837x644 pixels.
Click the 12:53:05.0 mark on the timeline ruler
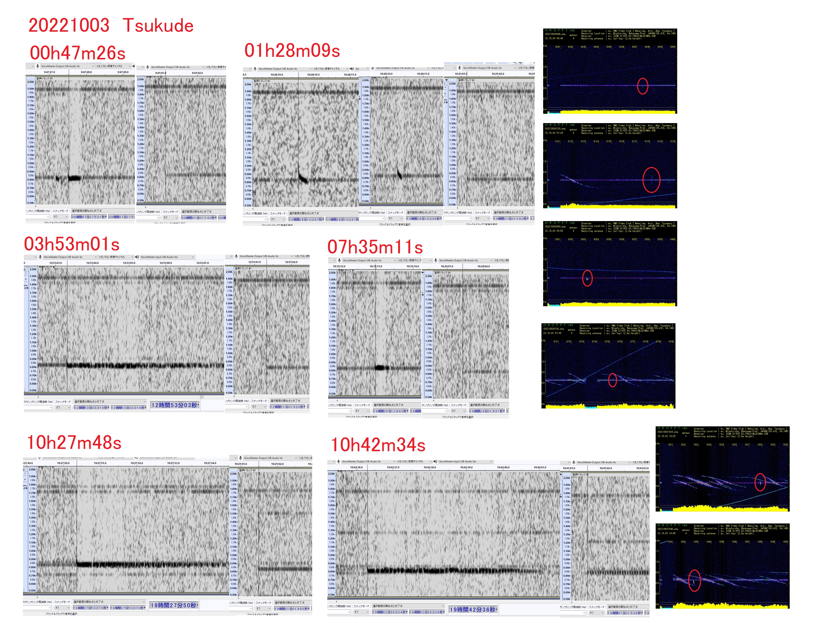pos(129,263)
